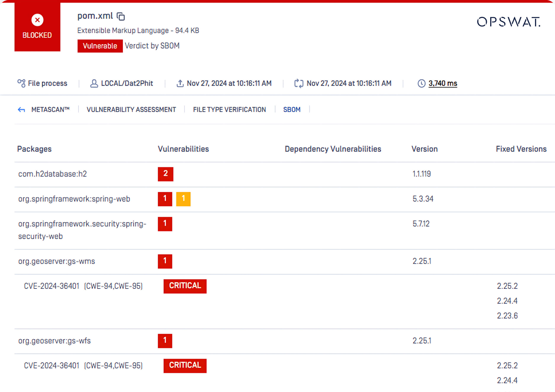Click the blocked X icon in the red banner
Viewport: 555px width, 392px height.
pyautogui.click(x=37, y=20)
